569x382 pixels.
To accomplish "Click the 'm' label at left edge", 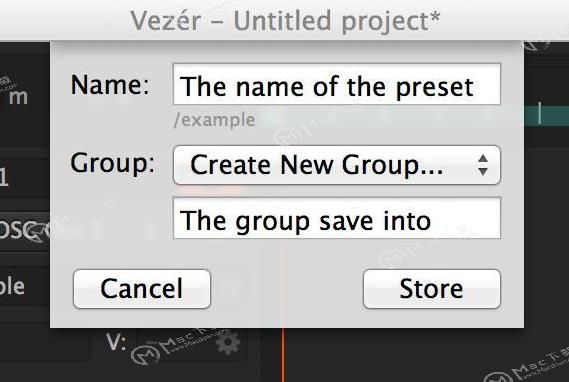I will [18, 97].
